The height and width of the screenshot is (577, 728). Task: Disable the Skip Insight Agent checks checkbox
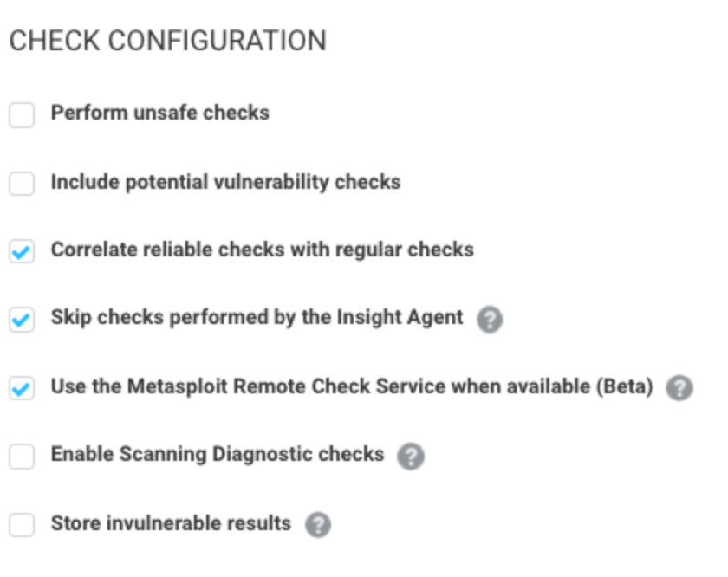(22, 321)
